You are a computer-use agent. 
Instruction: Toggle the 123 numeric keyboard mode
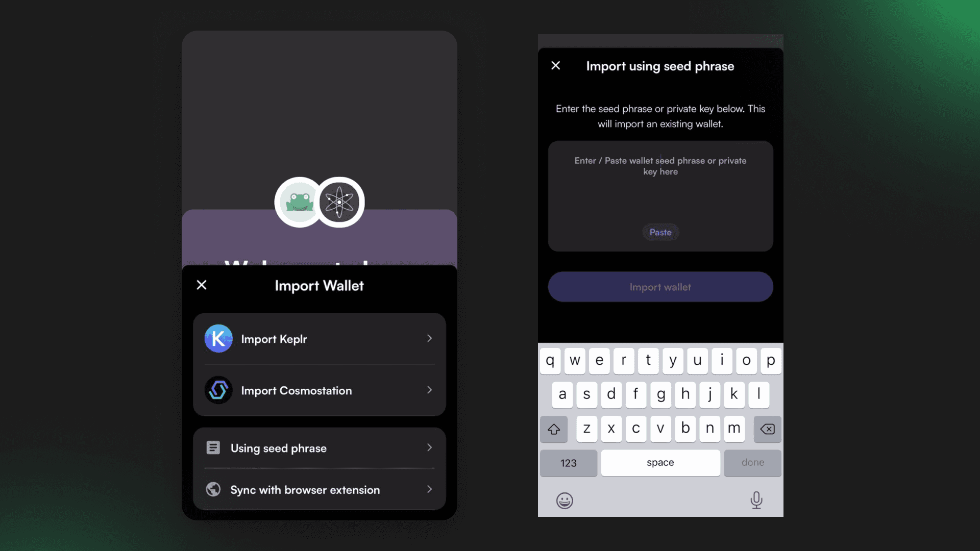click(x=569, y=463)
